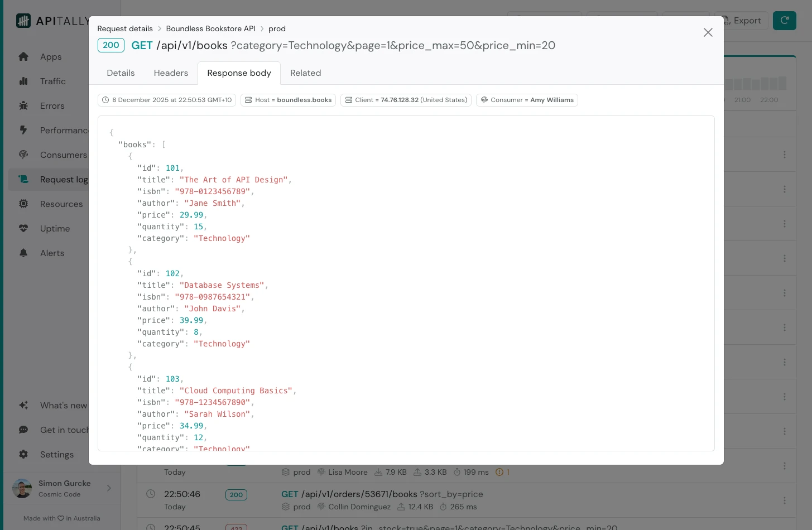Open three-dot menu for 22:50:46 request row
The width and height of the screenshot is (812, 530).
pyautogui.click(x=784, y=500)
